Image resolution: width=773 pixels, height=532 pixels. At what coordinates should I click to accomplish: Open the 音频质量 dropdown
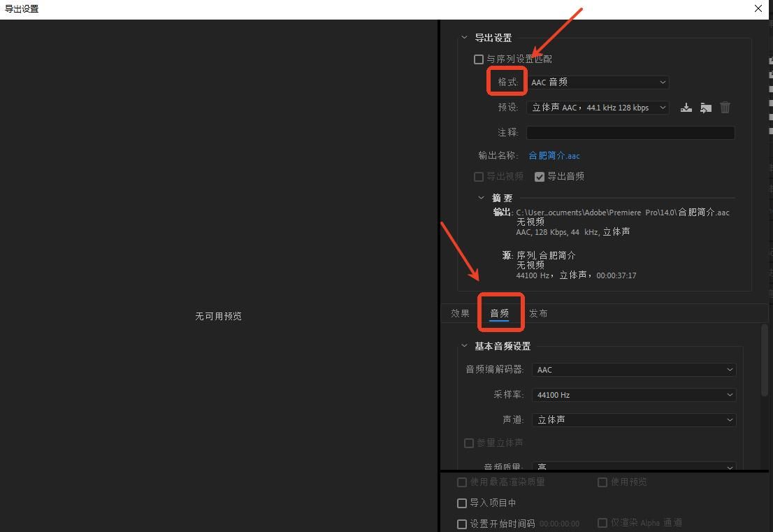pos(634,466)
